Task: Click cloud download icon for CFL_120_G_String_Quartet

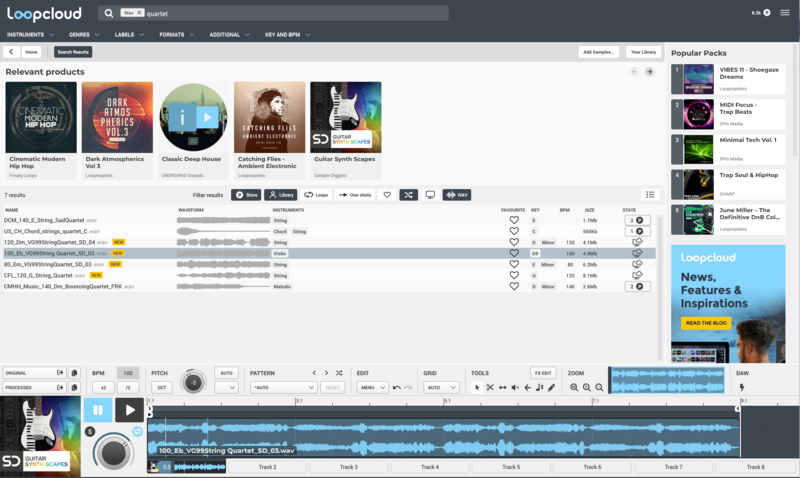Action: click(637, 275)
